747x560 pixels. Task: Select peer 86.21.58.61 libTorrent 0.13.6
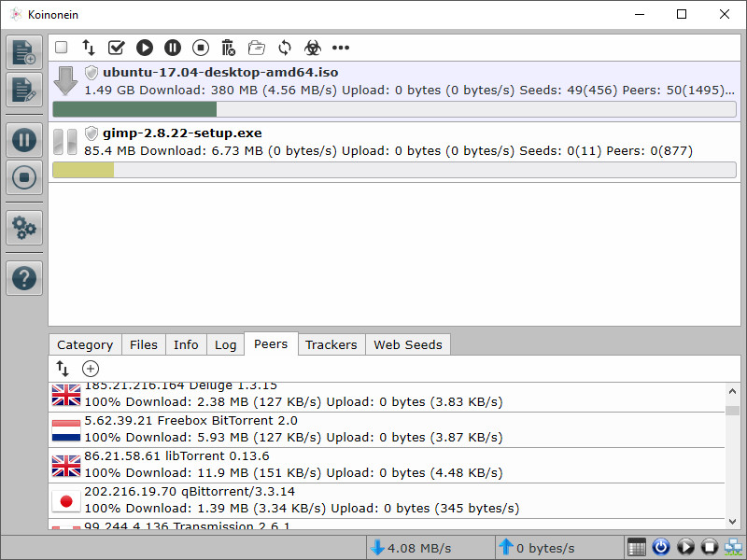click(x=387, y=465)
